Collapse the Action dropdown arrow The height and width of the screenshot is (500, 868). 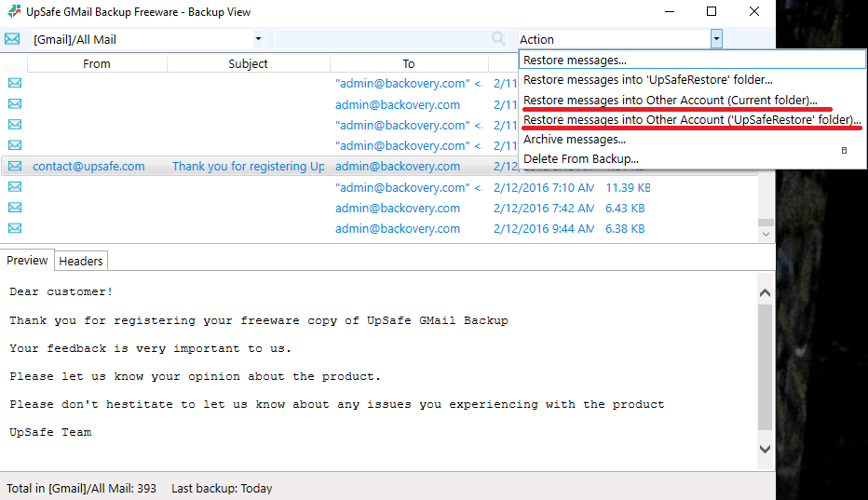click(x=716, y=39)
